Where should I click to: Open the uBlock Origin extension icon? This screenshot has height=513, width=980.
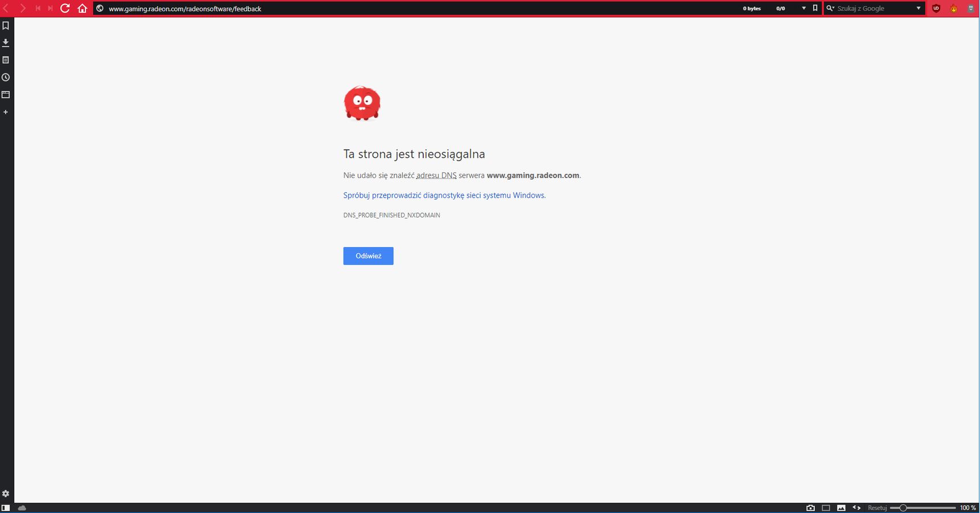tap(936, 9)
